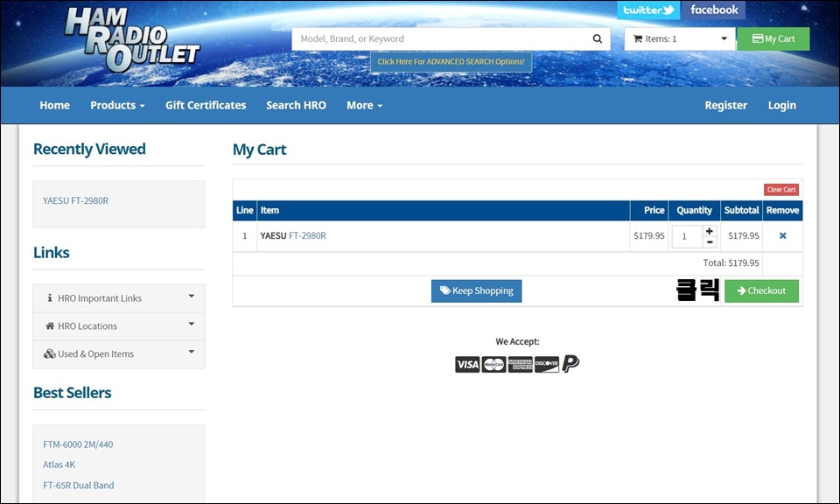Image resolution: width=840 pixels, height=504 pixels.
Task: Click the Keep Shopping button
Action: click(476, 290)
